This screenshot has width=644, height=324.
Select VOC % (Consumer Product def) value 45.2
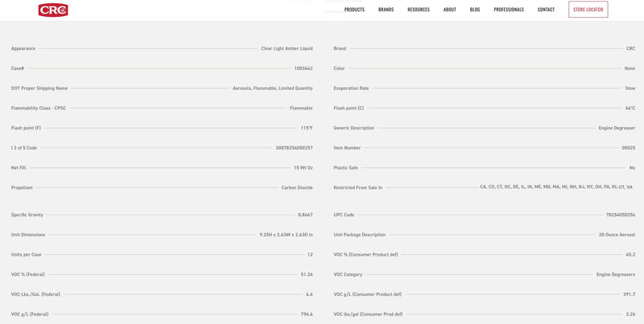631,255
